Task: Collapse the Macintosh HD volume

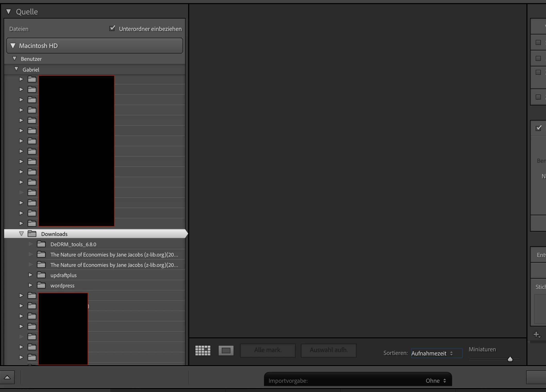Action: 13,46
